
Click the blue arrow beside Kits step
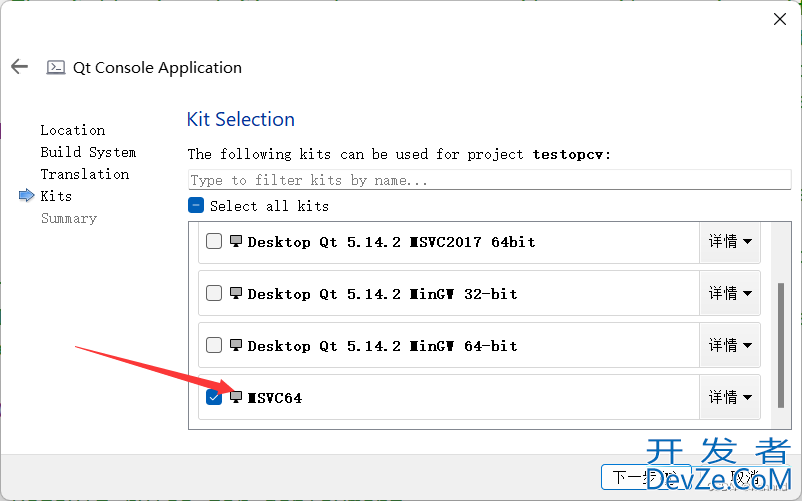tap(27, 195)
